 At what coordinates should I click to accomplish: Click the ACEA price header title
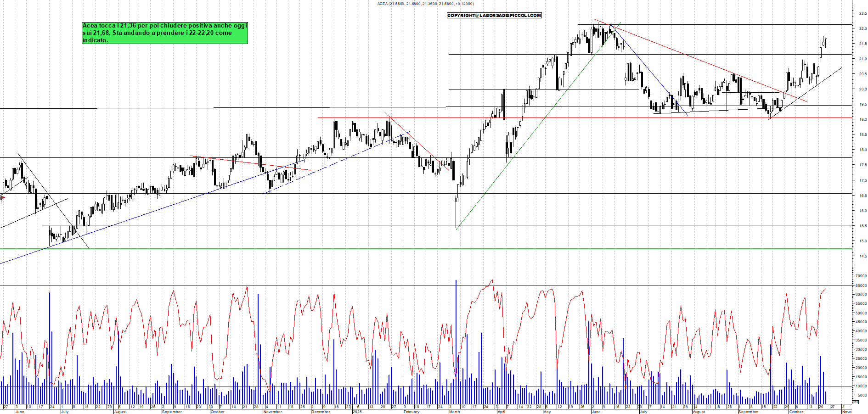[425, 4]
